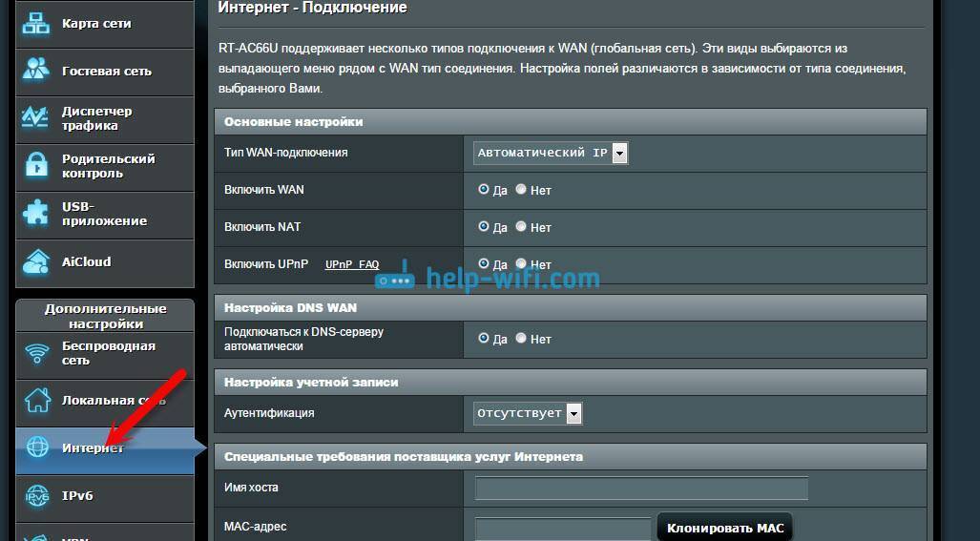Disable NAT with 'Нет' radio
The image size is (980, 541).
point(521,227)
